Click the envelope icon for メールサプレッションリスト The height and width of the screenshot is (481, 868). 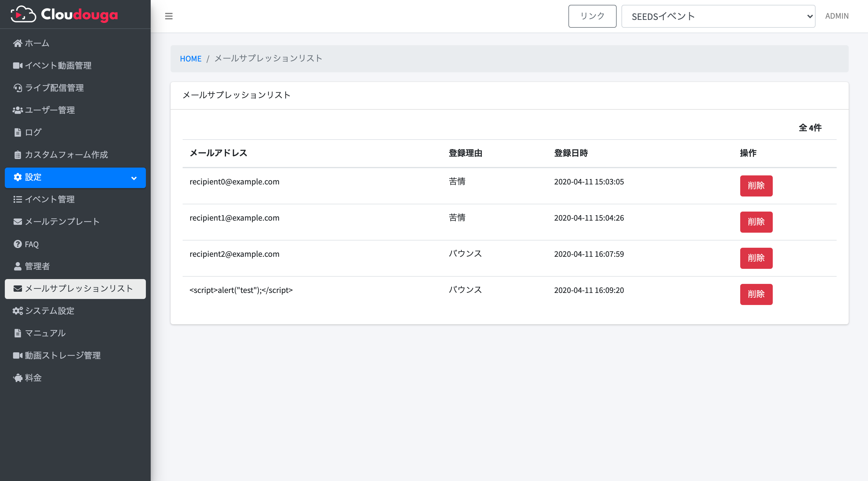point(17,288)
